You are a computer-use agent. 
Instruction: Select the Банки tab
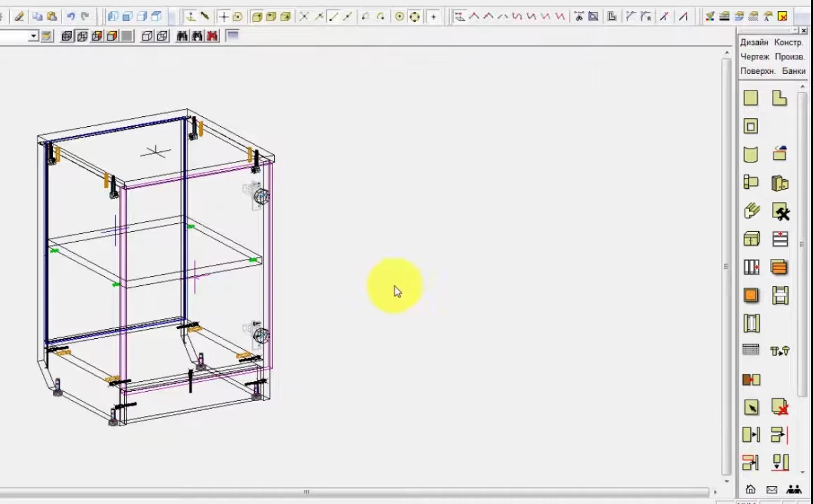793,71
